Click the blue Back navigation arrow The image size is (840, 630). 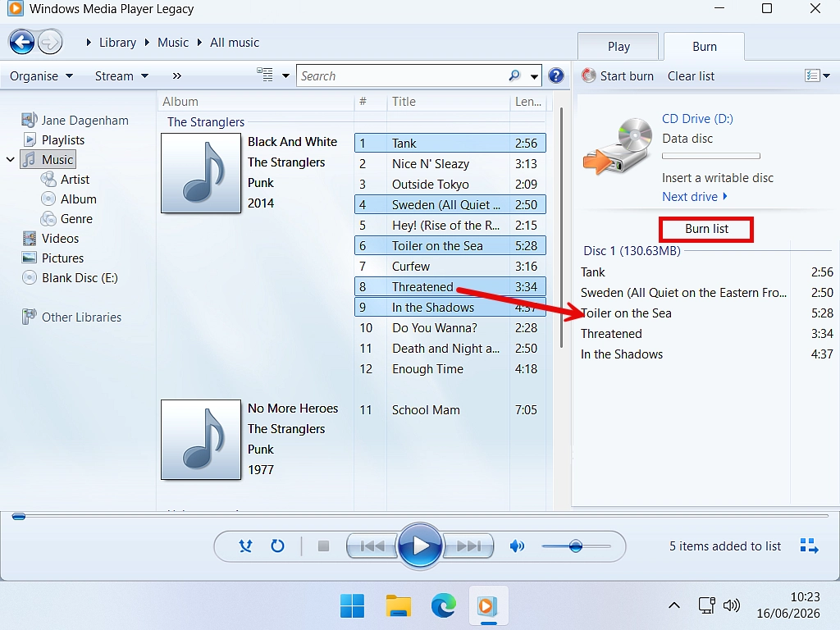(x=22, y=43)
